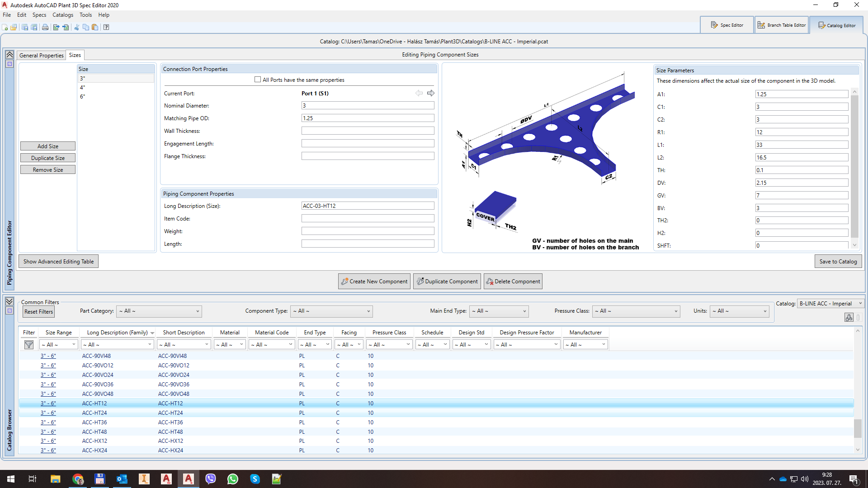
Task: Open the 3" - 6" link for ACC-HT24
Action: (48, 413)
